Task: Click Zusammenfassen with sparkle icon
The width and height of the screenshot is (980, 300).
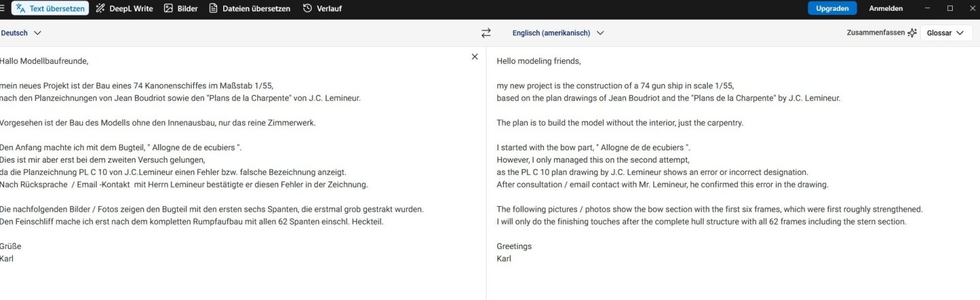Action: [881, 33]
